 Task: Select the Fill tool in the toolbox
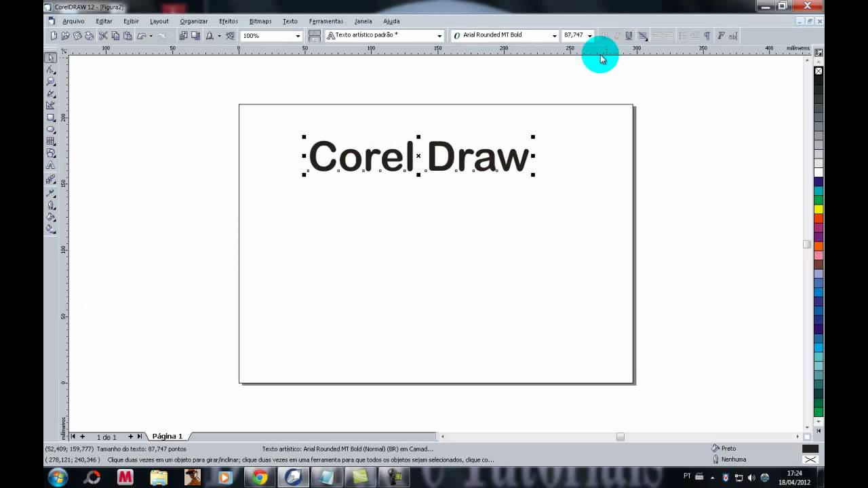point(51,217)
